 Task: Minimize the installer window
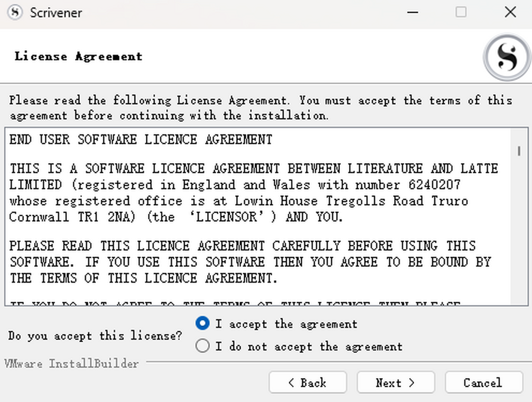coord(412,12)
